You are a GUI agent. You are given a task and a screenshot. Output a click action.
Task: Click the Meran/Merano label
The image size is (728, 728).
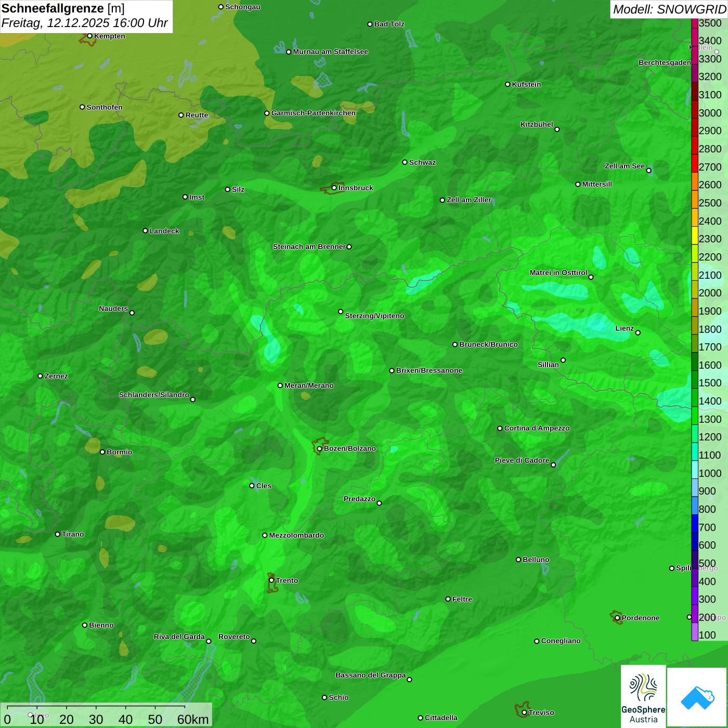point(309,385)
